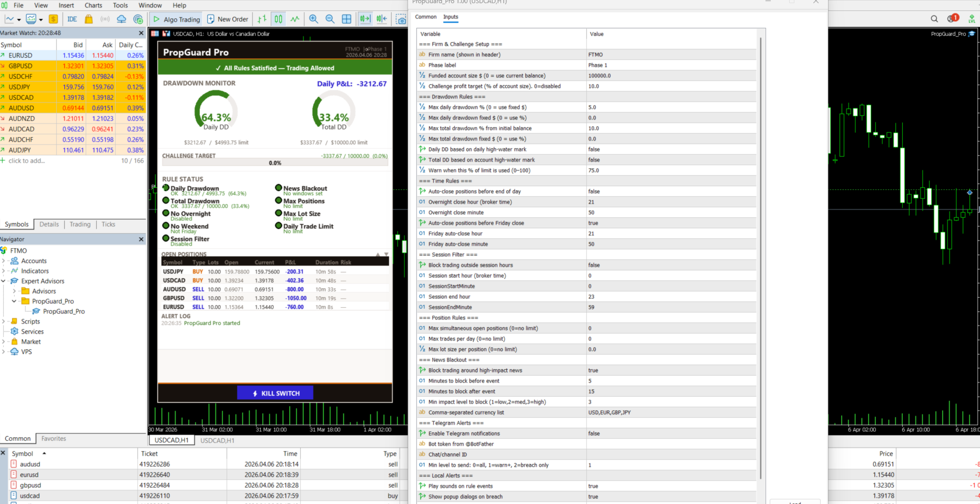Edit the 'Funded account size' value 100000.0
Image resolution: width=980 pixels, height=504 pixels.
(x=671, y=76)
